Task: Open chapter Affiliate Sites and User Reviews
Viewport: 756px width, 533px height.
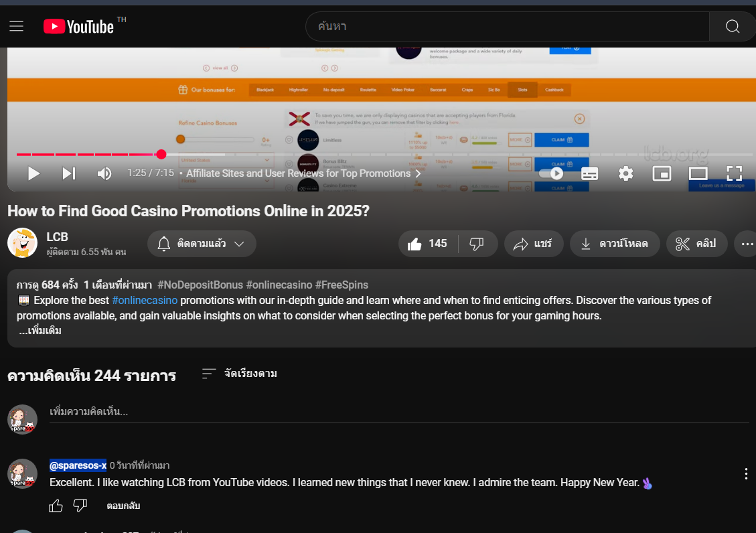Action: tap(303, 173)
